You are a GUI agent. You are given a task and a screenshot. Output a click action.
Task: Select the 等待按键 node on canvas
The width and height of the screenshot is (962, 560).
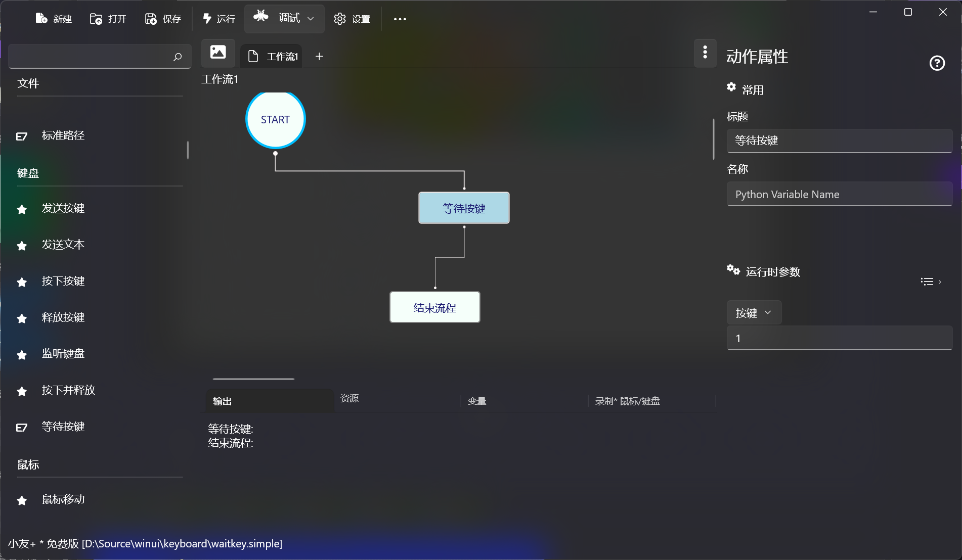click(x=463, y=208)
